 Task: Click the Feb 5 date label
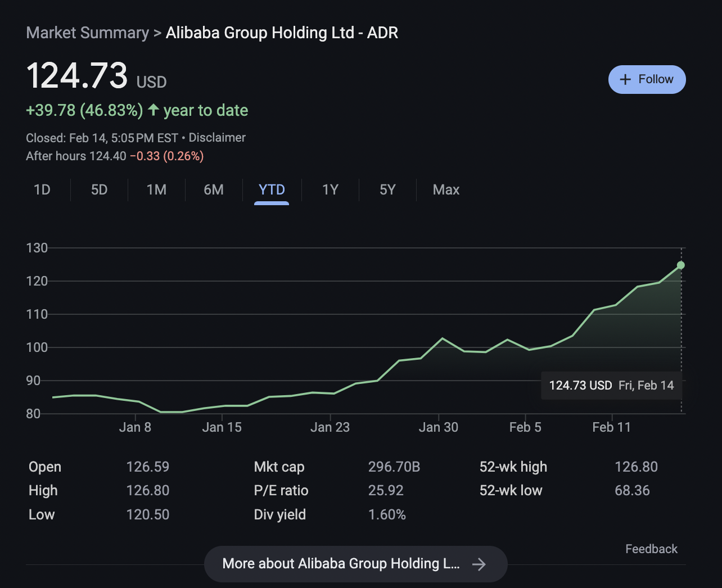tap(525, 427)
